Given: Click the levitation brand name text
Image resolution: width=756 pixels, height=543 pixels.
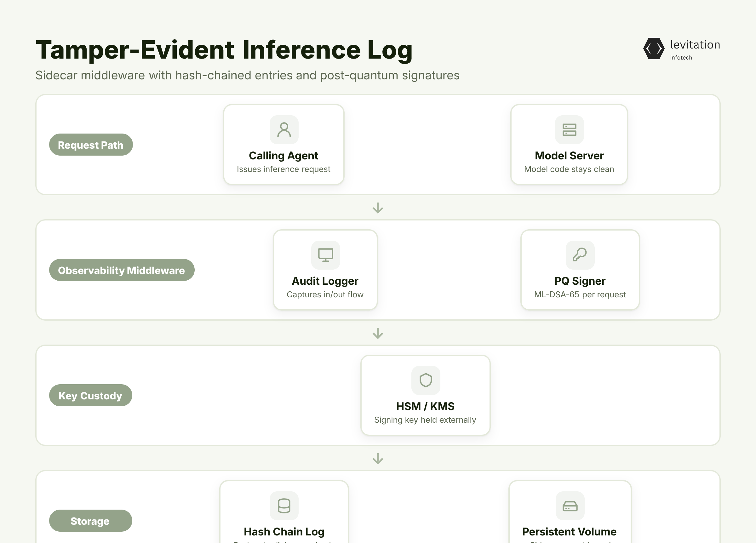Looking at the screenshot, I should tap(695, 45).
